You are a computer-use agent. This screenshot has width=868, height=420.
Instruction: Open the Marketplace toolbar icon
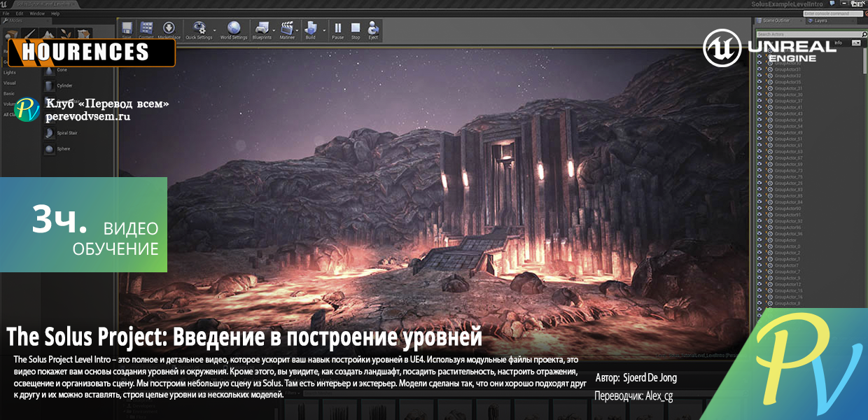tap(169, 29)
